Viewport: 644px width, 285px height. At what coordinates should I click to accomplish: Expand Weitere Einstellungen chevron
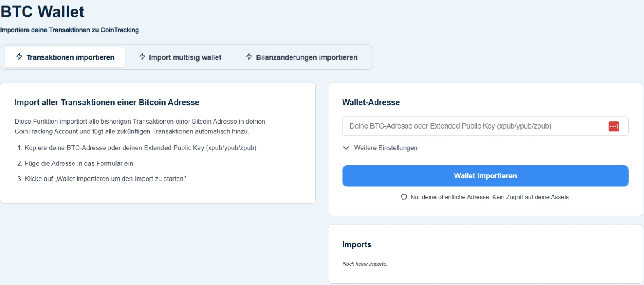coord(346,148)
